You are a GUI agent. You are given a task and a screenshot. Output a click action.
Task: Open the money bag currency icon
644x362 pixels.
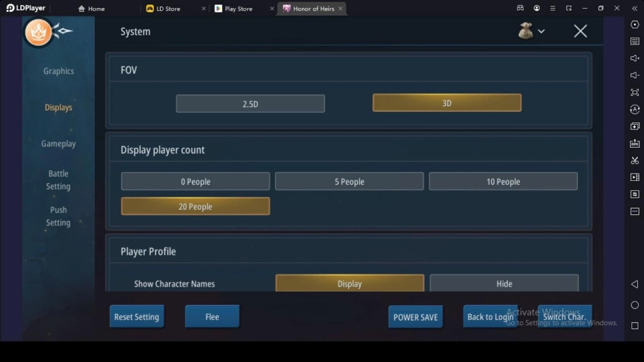525,31
